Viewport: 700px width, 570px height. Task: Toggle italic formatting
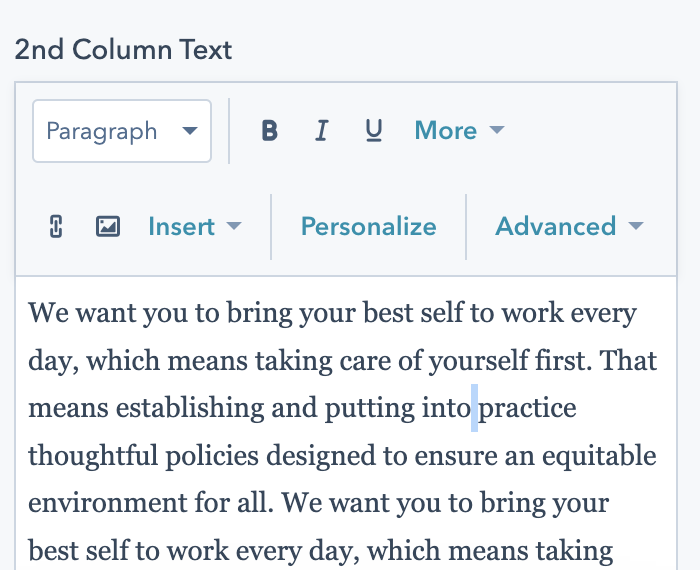click(x=321, y=131)
